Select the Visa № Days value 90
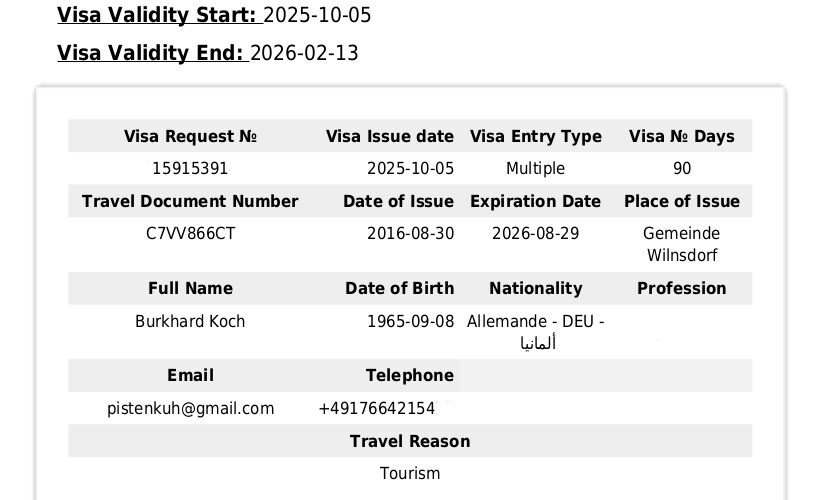 pos(682,168)
